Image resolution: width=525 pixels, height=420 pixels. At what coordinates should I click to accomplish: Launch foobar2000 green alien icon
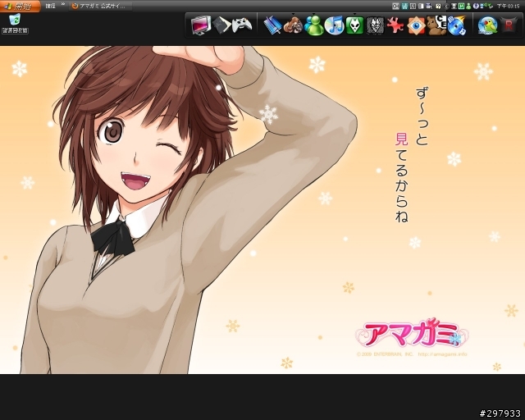(x=354, y=25)
